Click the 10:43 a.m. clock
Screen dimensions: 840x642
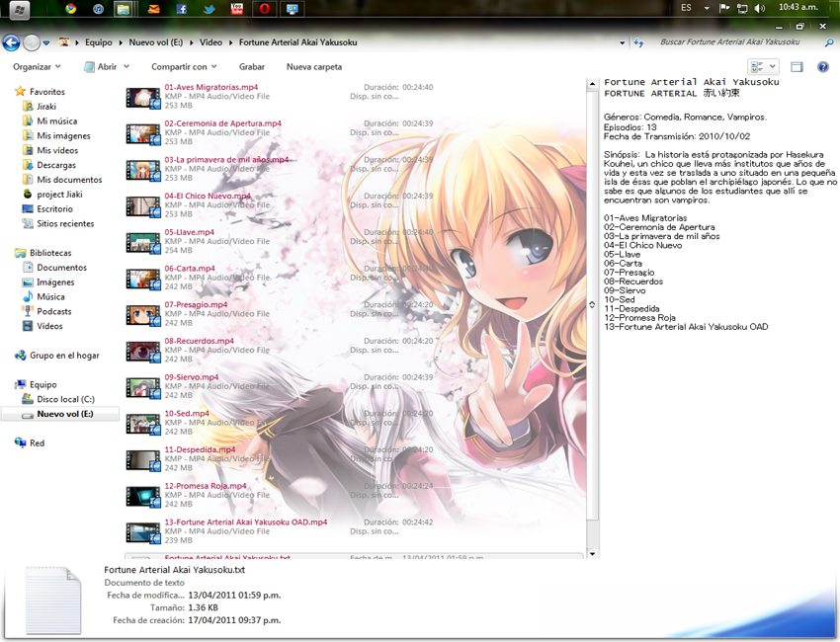pos(798,7)
